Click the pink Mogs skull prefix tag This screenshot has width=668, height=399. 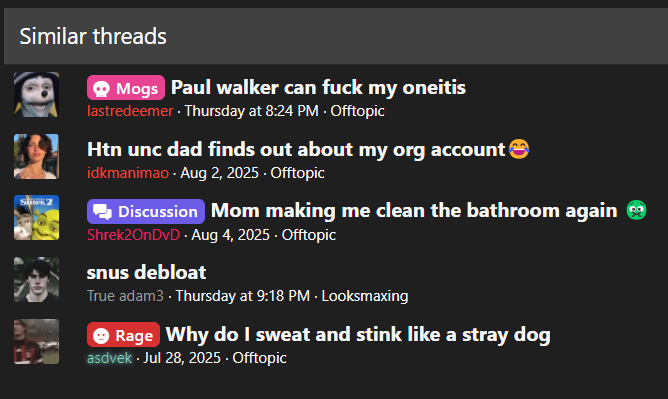pyautogui.click(x=126, y=88)
